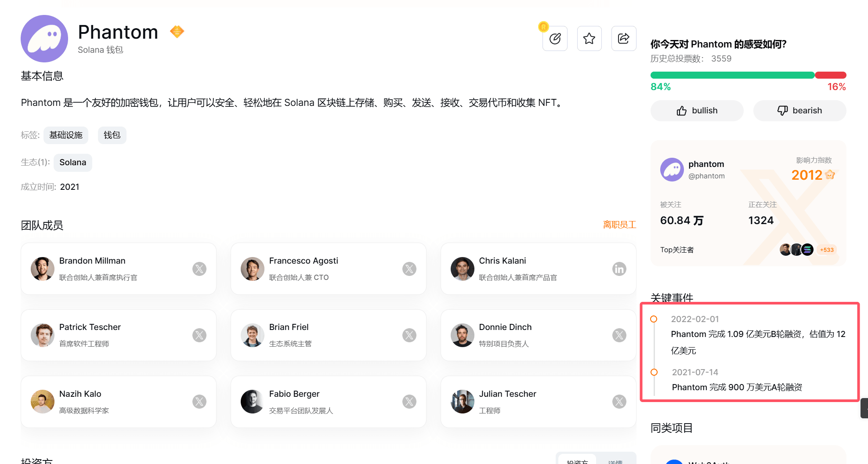The height and width of the screenshot is (464, 868).
Task: Click the +533 followers badge
Action: pos(827,249)
